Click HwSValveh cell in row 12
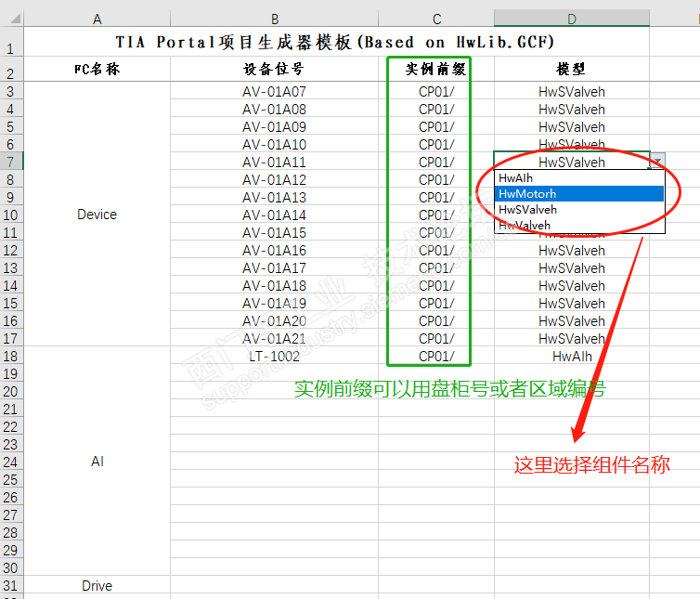Screen dimensions: 700x599 point(572,250)
